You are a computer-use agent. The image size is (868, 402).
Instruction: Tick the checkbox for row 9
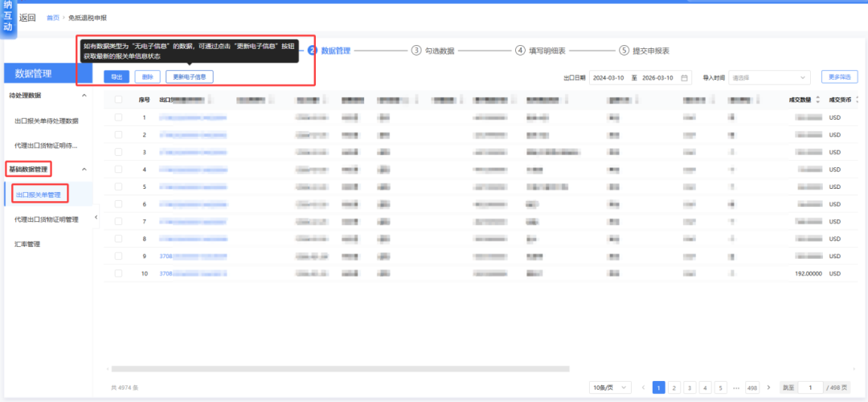point(118,256)
